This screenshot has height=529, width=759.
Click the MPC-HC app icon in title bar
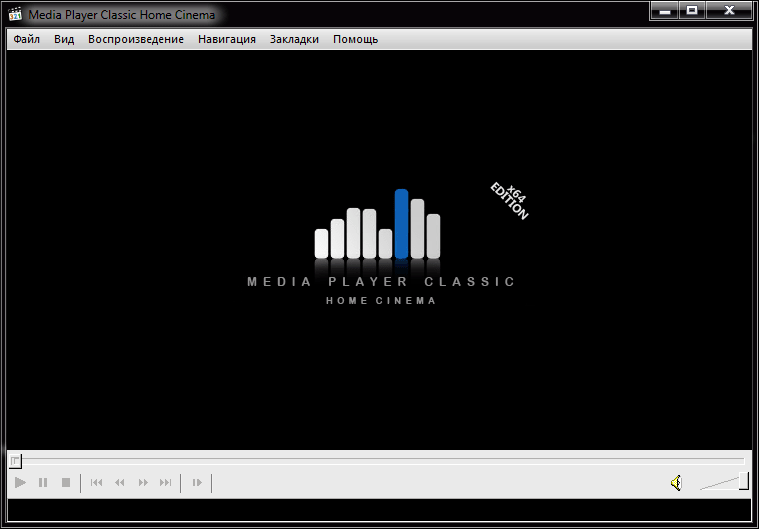pos(15,15)
